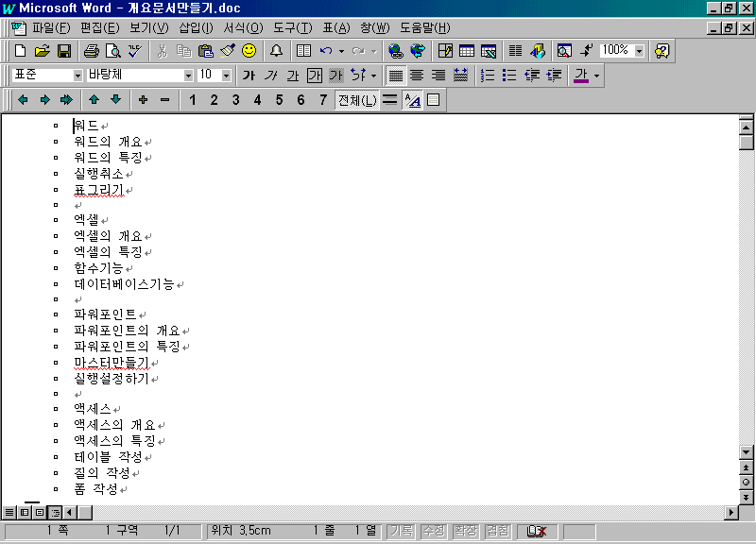The width and height of the screenshot is (756, 544).
Task: Open the font color dropdown arrow
Action: [596, 76]
